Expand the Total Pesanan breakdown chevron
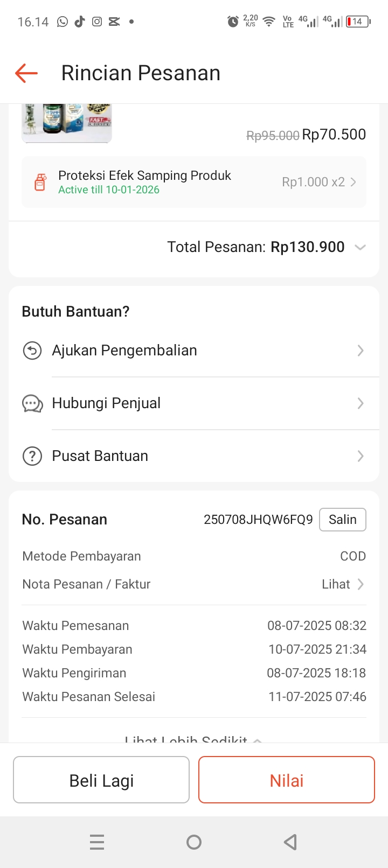 [360, 247]
